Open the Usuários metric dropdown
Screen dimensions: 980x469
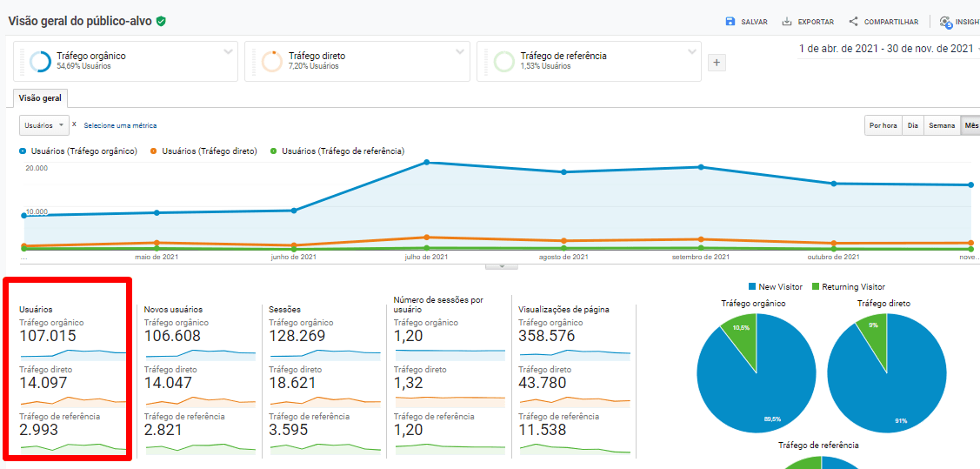coord(43,125)
